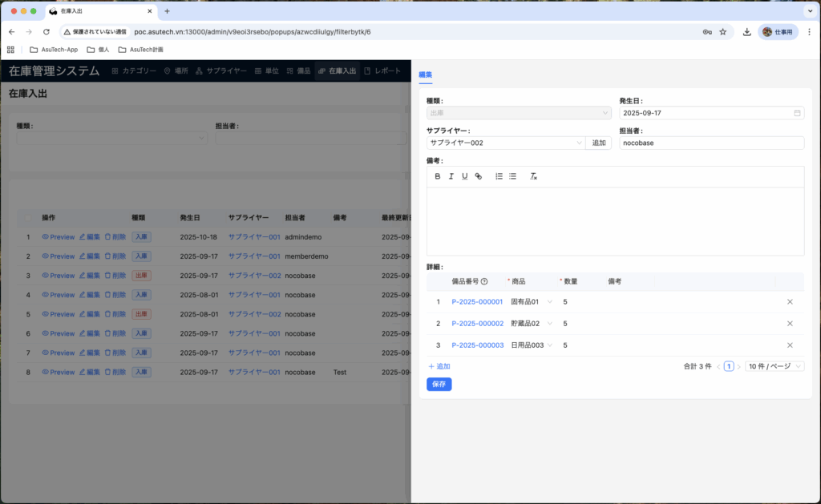
Task: Open the P-2025-000002 item link
Action: [477, 324]
